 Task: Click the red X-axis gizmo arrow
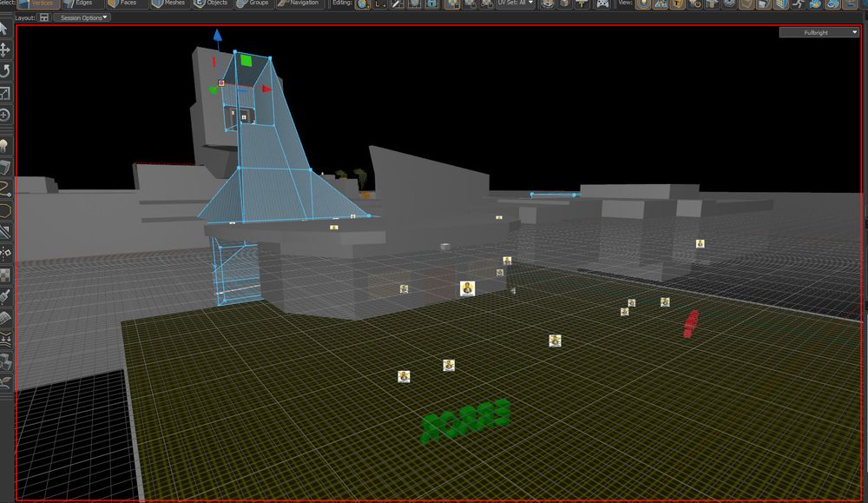(x=266, y=89)
